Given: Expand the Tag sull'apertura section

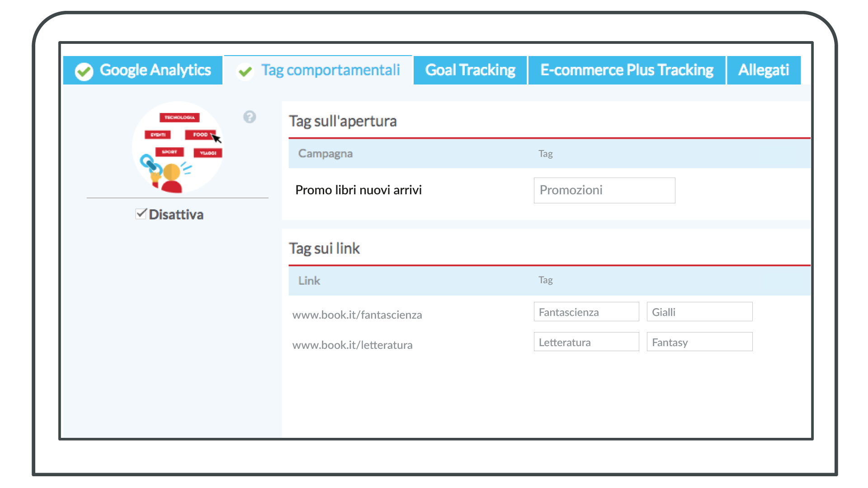Looking at the screenshot, I should [x=344, y=120].
